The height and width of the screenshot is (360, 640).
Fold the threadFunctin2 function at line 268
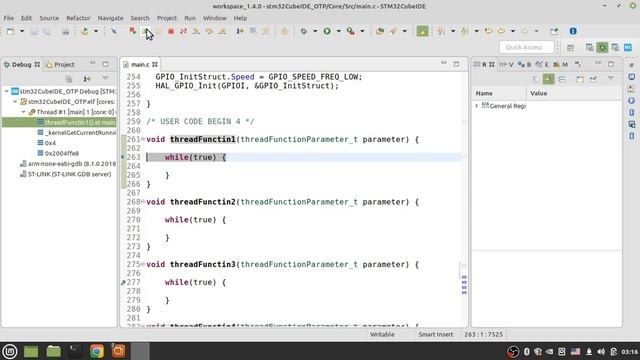143,202
